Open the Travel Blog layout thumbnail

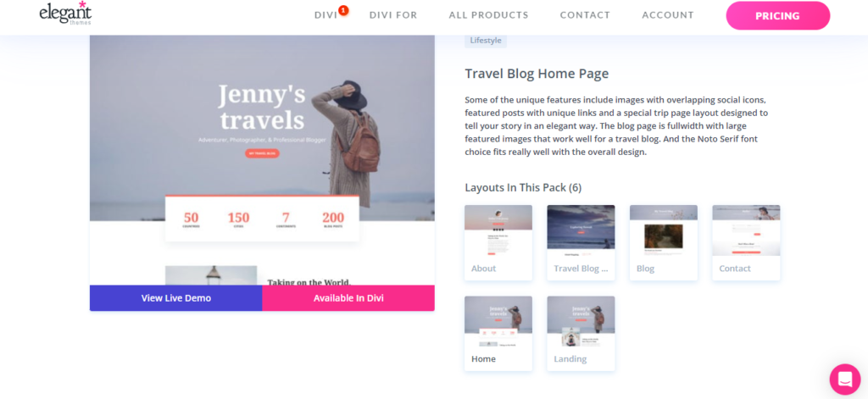pos(581,242)
